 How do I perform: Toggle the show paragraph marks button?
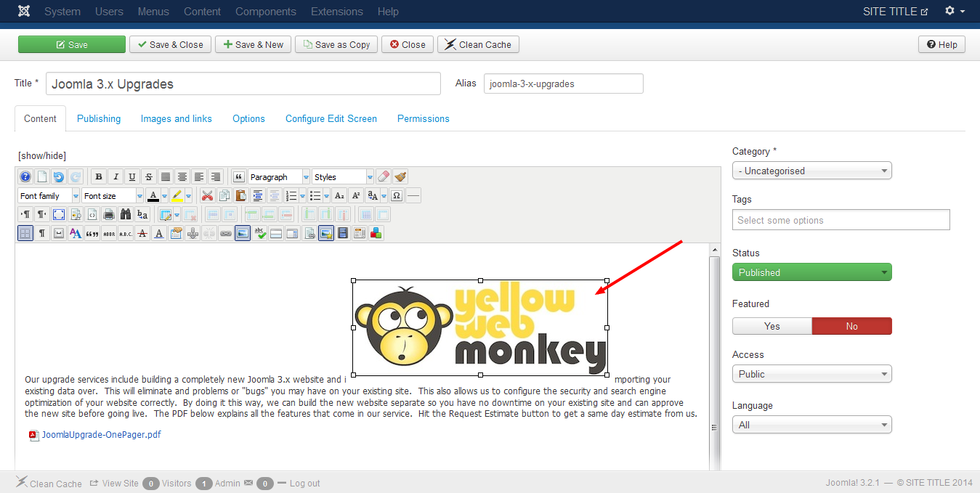tap(42, 233)
